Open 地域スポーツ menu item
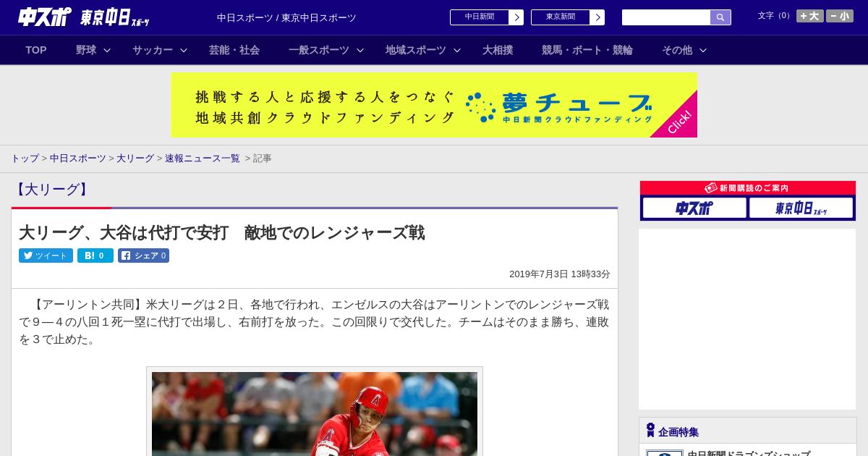This screenshot has width=868, height=456. pyautogui.click(x=416, y=50)
